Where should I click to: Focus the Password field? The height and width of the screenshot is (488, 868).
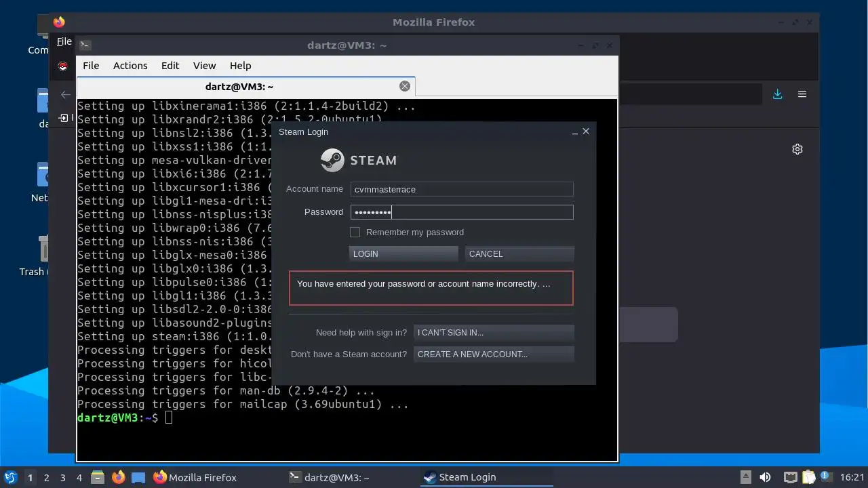click(462, 212)
